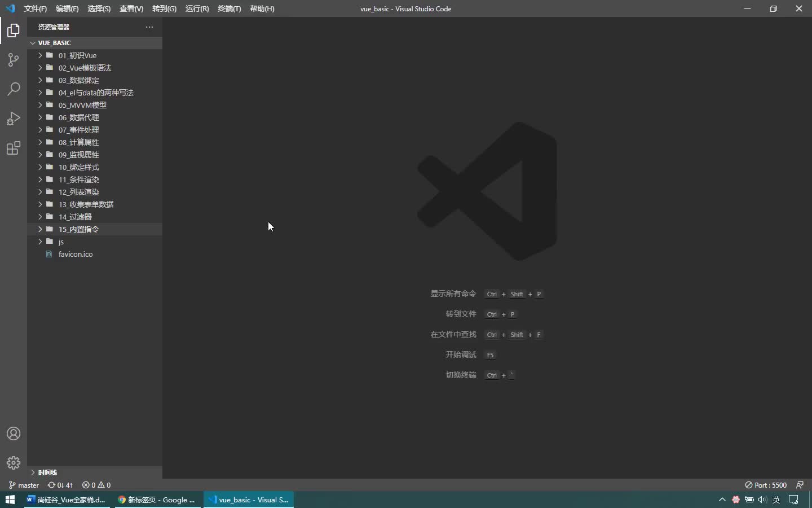Select the 09_监视属性 folder
The height and width of the screenshot is (508, 812).
[95, 155]
